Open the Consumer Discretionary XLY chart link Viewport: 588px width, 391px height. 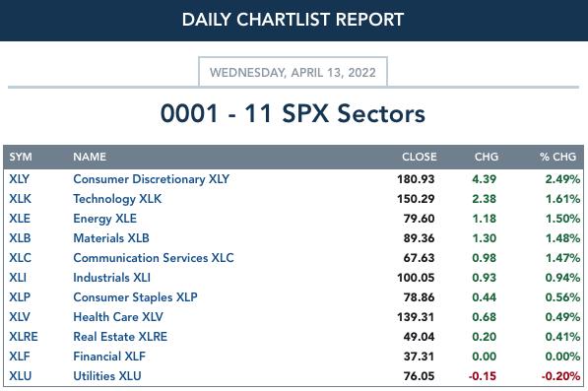[151, 179]
